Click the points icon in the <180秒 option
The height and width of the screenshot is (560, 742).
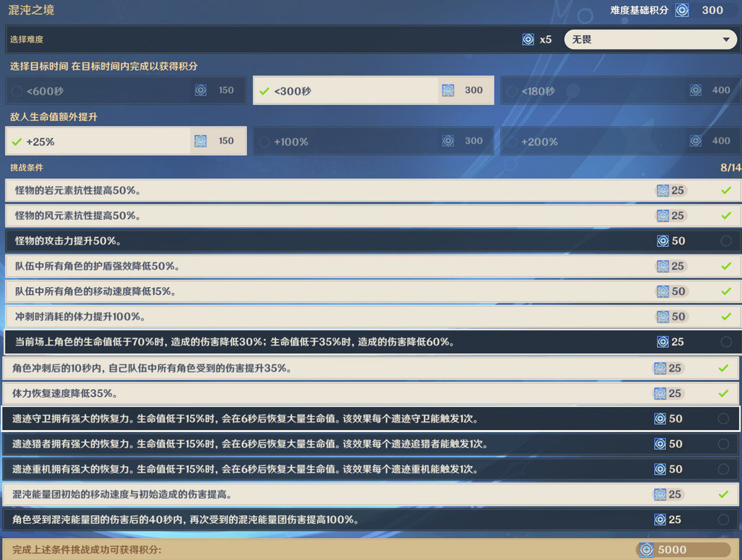click(695, 90)
